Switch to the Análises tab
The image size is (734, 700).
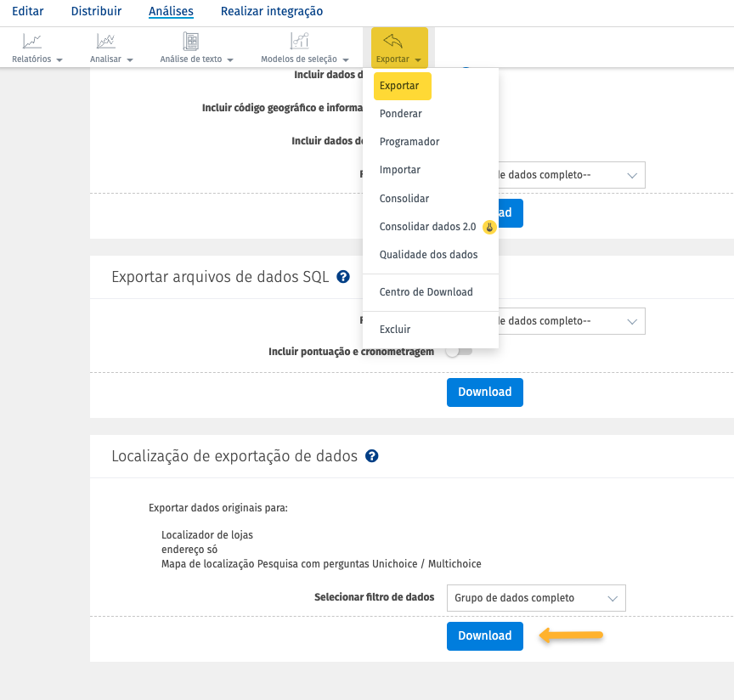coord(170,11)
